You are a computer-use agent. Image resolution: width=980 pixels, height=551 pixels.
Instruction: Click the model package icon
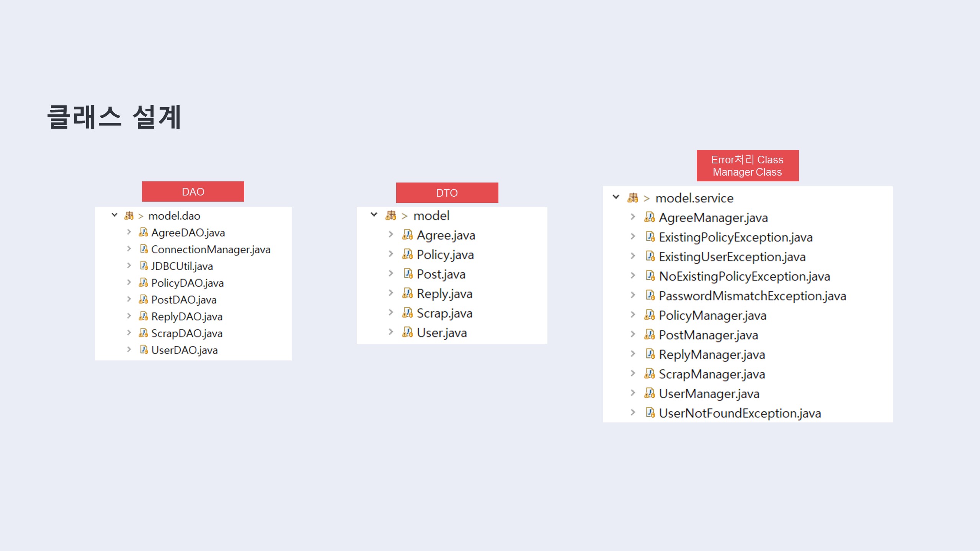391,215
